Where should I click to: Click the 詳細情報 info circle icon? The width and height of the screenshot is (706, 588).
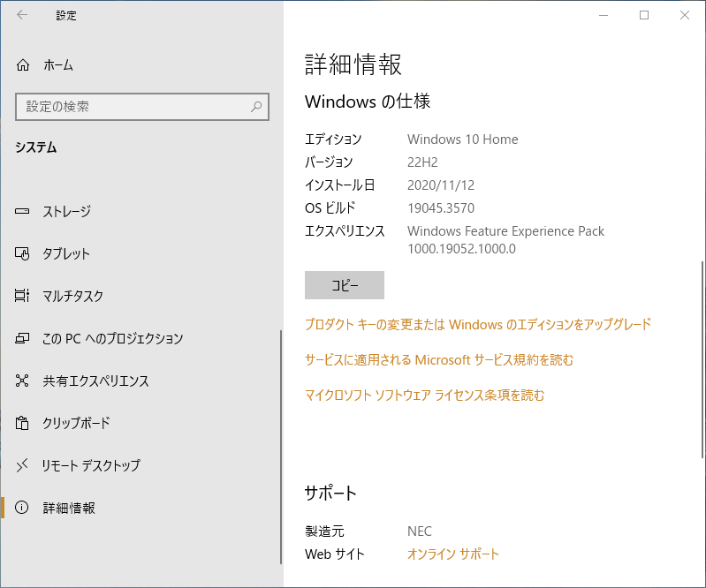(x=22, y=508)
